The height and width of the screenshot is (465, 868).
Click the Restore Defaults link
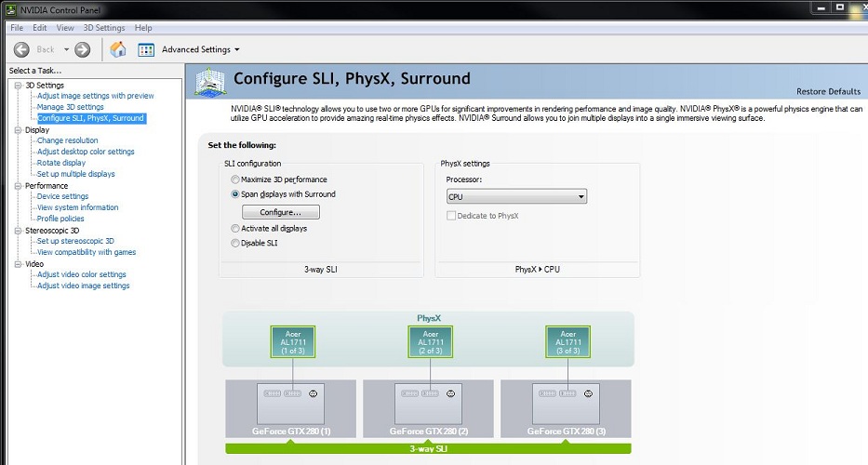828,91
